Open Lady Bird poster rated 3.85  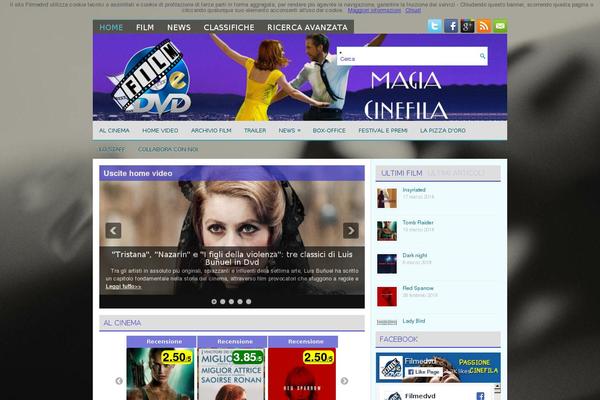point(231,374)
